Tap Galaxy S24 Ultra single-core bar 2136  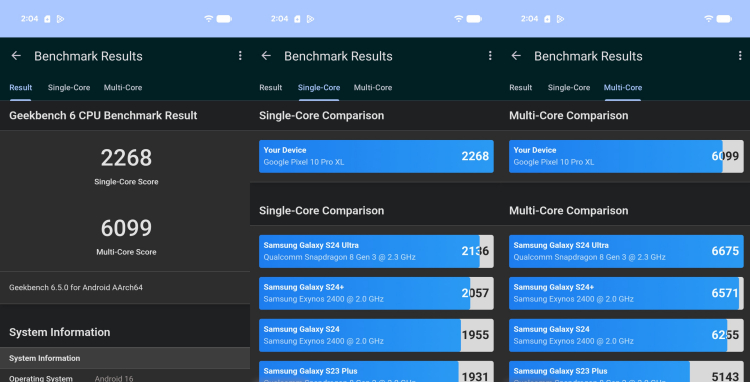(376, 251)
